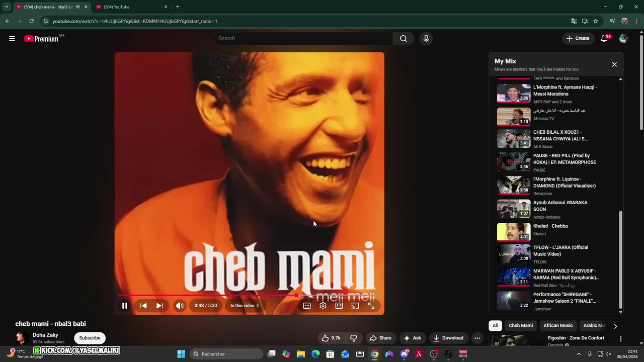Image resolution: width=644 pixels, height=362 pixels.
Task: Open Chrome tab search dropdown
Action: (7, 7)
